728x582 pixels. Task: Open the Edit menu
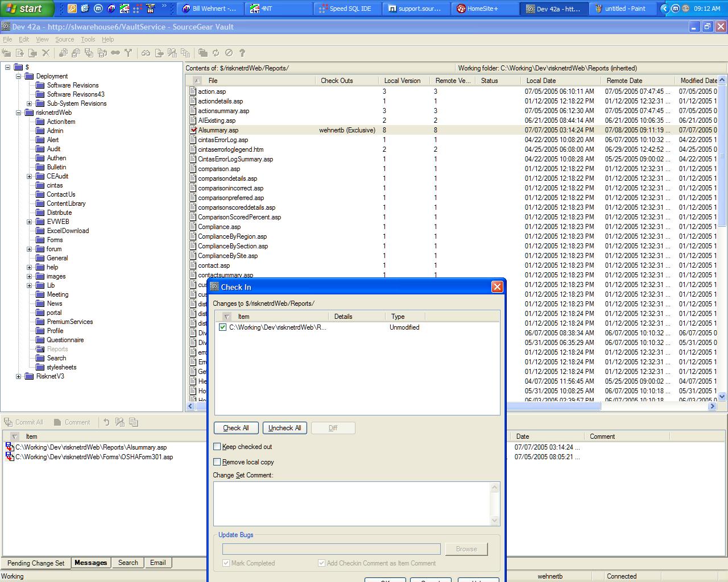point(24,39)
